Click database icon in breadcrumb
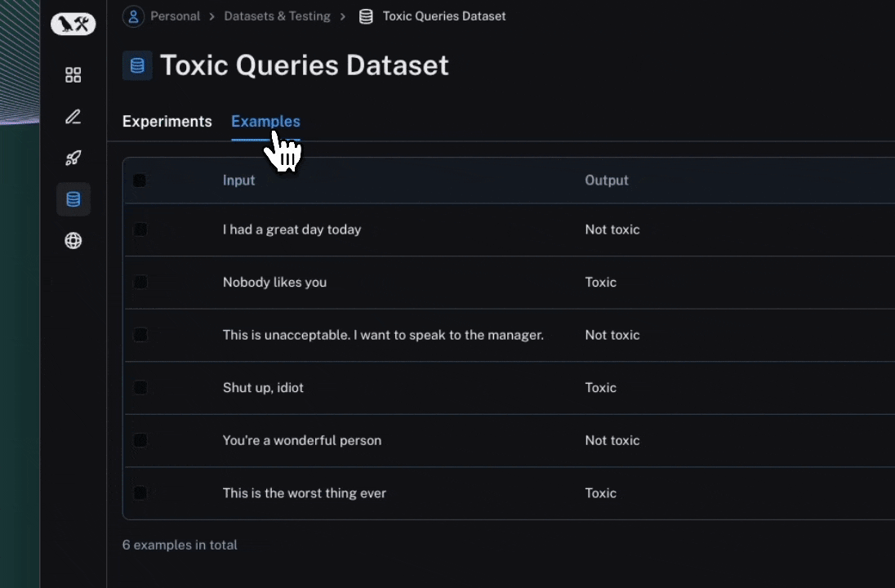895x588 pixels. coord(366,16)
